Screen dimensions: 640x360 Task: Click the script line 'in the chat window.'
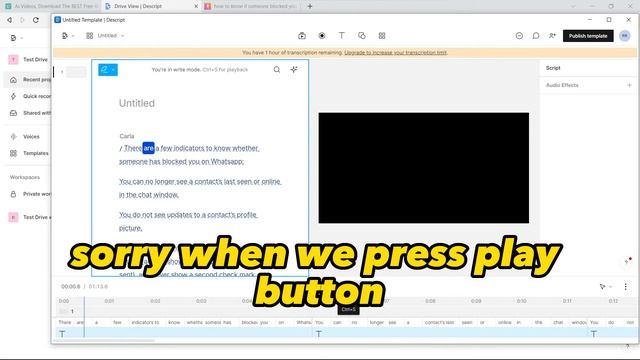click(x=149, y=195)
